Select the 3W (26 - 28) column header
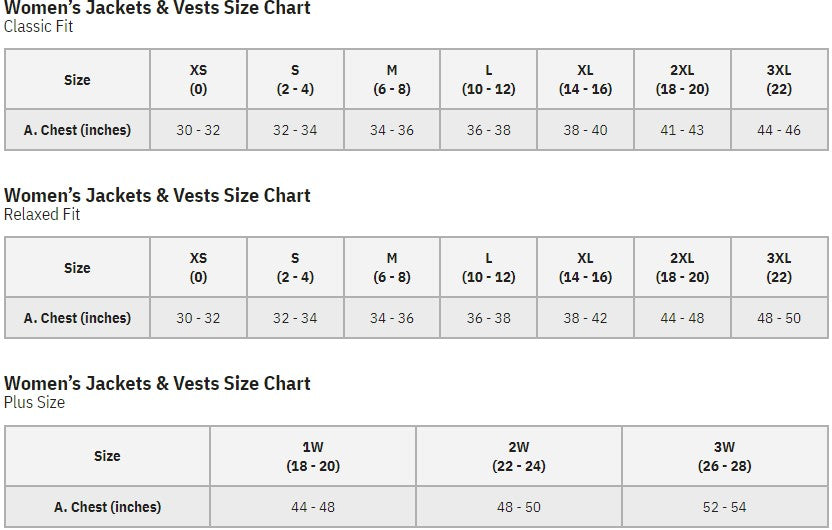 point(724,456)
